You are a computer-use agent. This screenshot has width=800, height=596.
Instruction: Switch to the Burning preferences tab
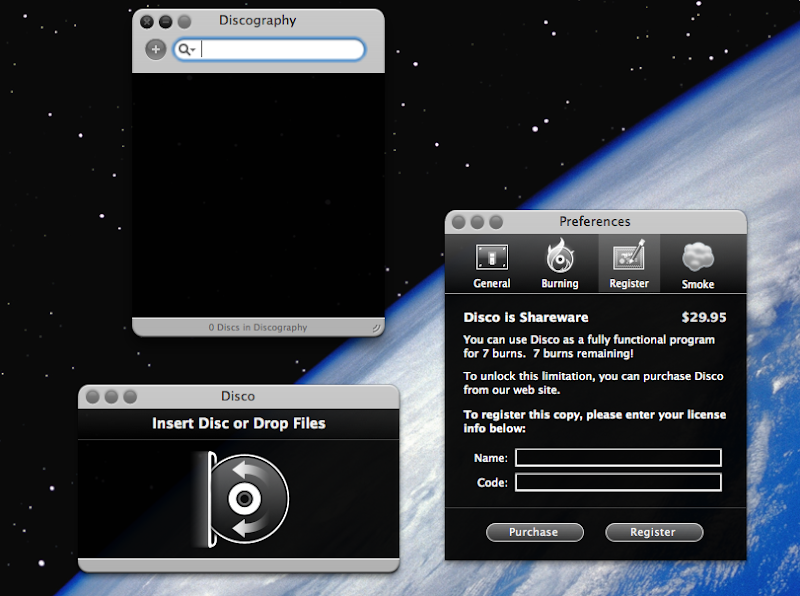point(559,265)
